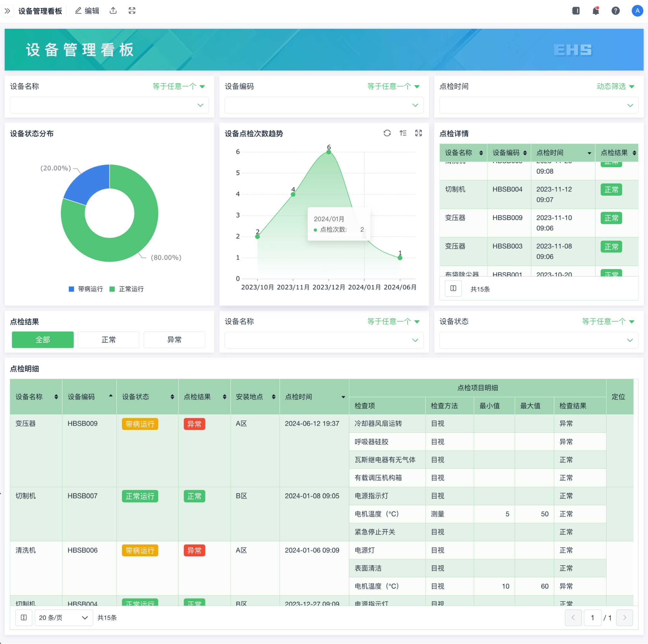This screenshot has height=644, width=648.
Task: Open the 20 条/页 page size dropdown
Action: point(64,617)
